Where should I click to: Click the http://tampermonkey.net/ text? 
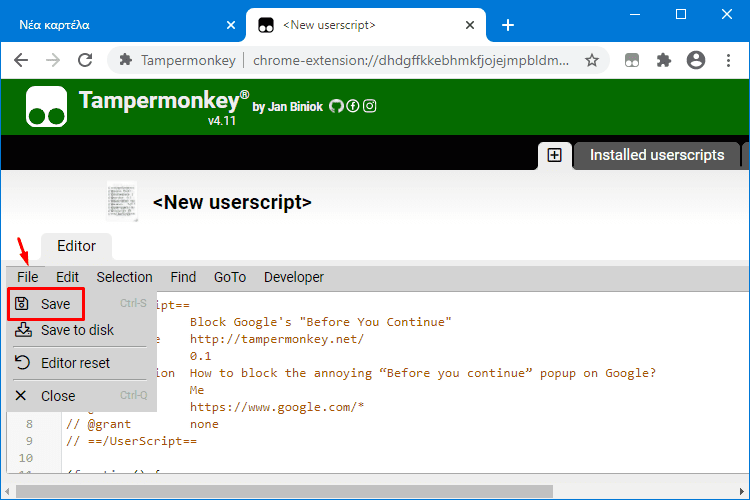pos(277,339)
